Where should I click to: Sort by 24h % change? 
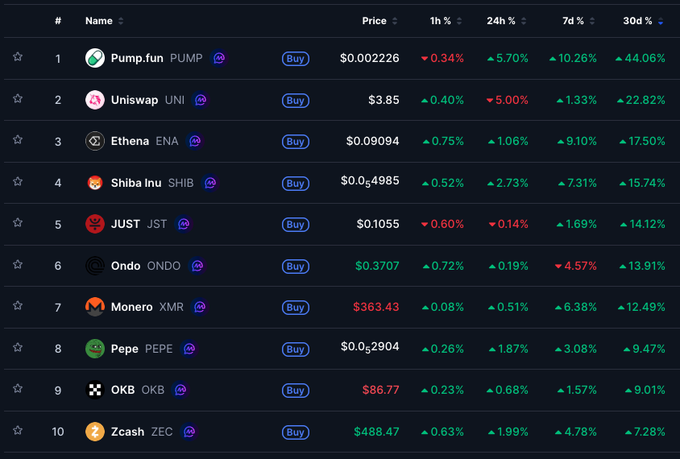pos(506,21)
